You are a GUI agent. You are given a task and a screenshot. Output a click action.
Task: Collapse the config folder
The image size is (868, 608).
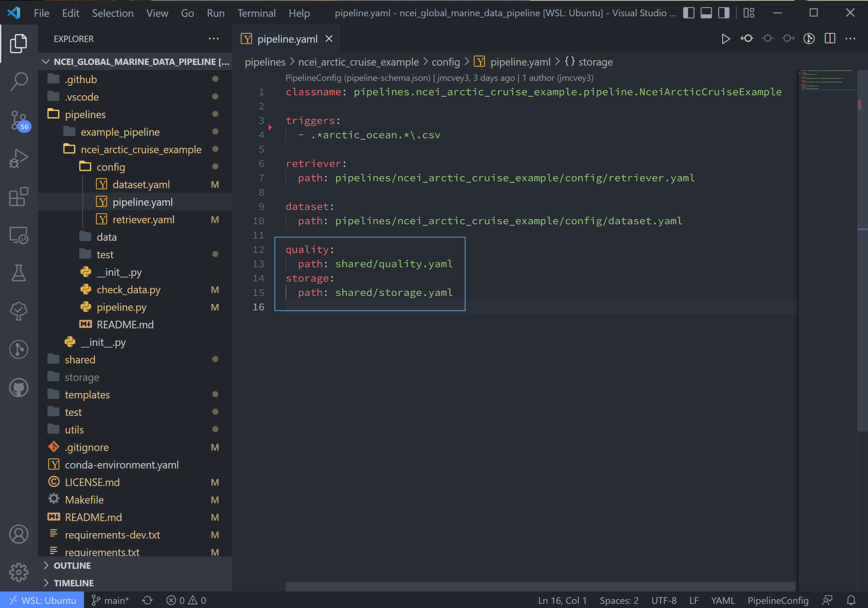click(135, 167)
